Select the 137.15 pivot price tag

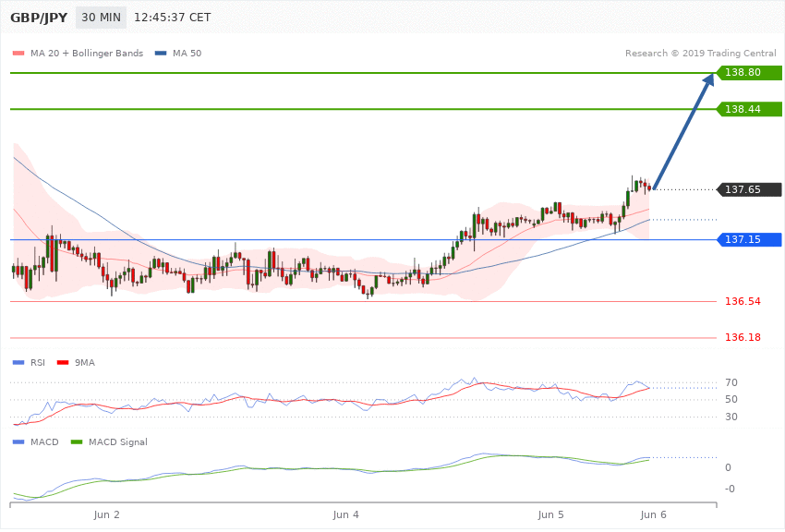point(749,240)
